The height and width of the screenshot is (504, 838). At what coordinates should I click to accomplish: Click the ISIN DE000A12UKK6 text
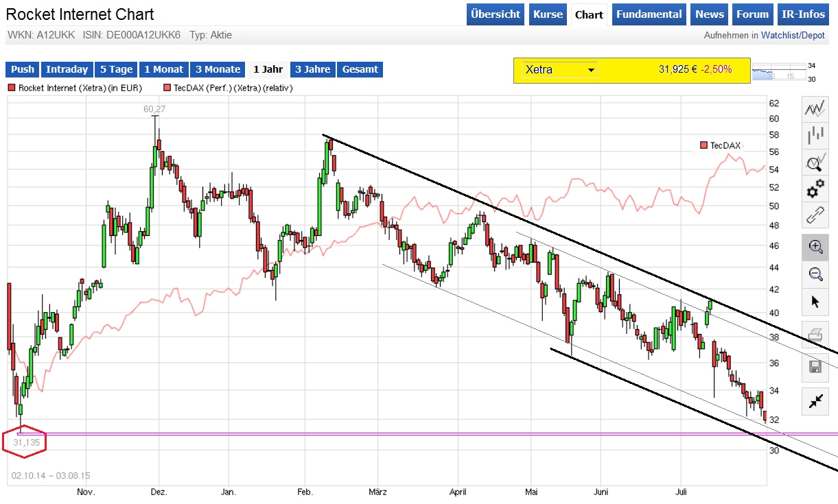click(x=132, y=35)
